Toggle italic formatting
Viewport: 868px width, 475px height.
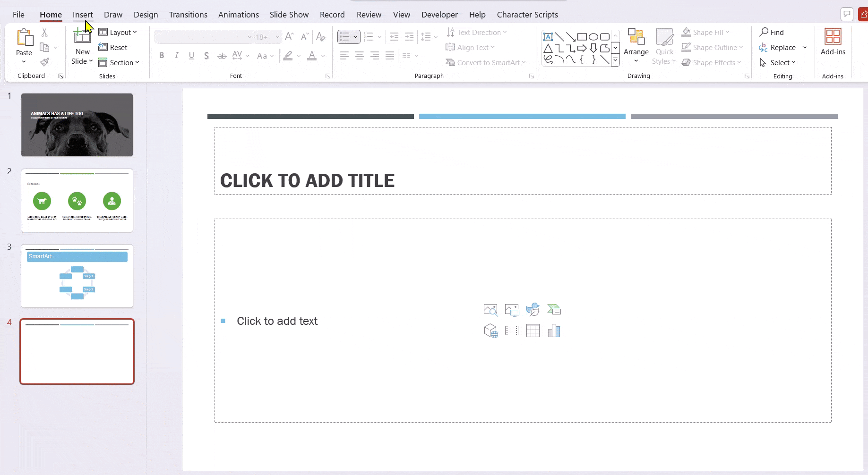point(176,55)
